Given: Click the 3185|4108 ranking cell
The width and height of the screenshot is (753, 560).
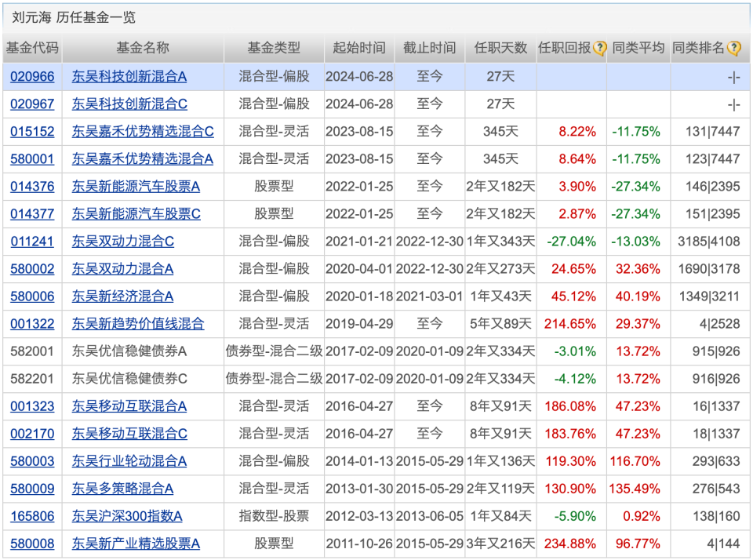Looking at the screenshot, I should coord(709,241).
